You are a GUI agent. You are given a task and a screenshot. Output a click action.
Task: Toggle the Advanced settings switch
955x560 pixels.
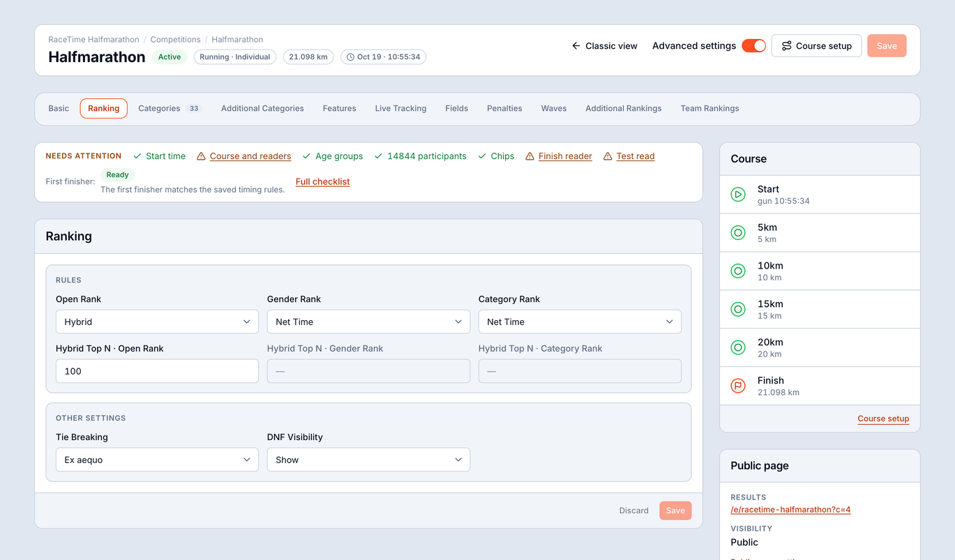pos(753,46)
